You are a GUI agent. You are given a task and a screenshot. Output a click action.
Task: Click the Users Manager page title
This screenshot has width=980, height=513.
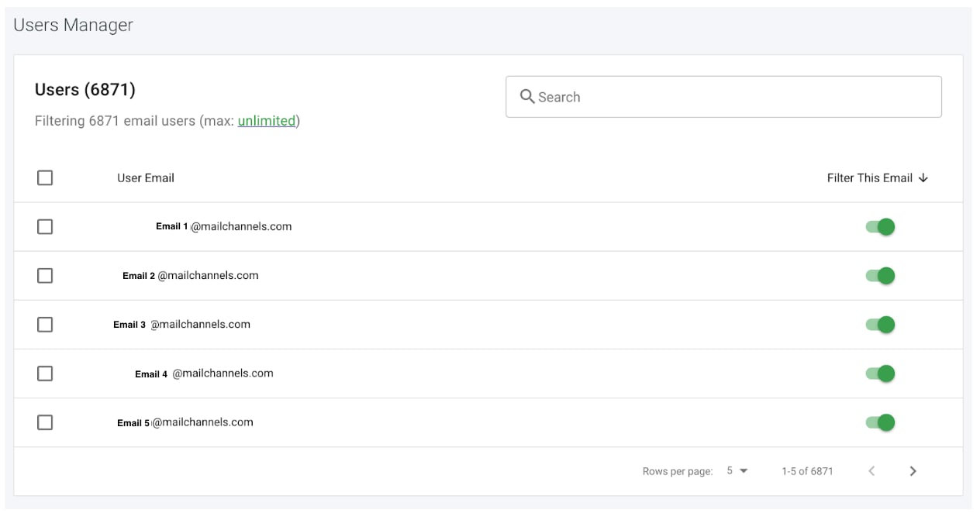pos(74,25)
